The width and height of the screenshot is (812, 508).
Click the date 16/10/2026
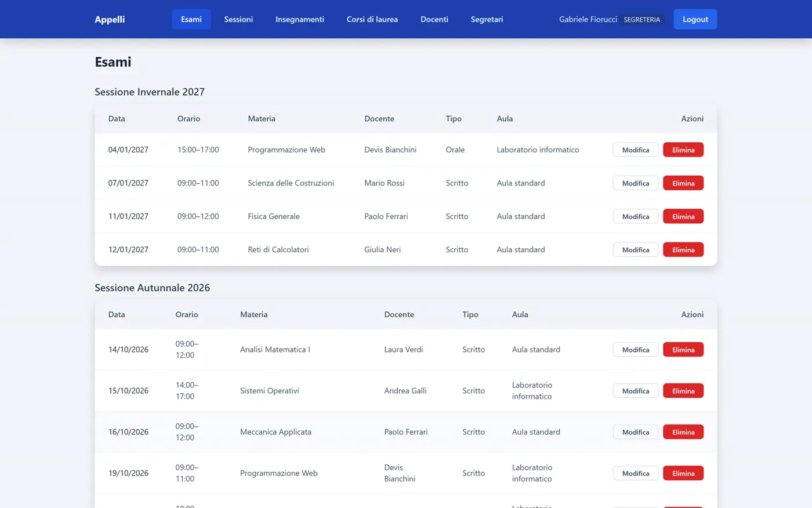(x=128, y=432)
